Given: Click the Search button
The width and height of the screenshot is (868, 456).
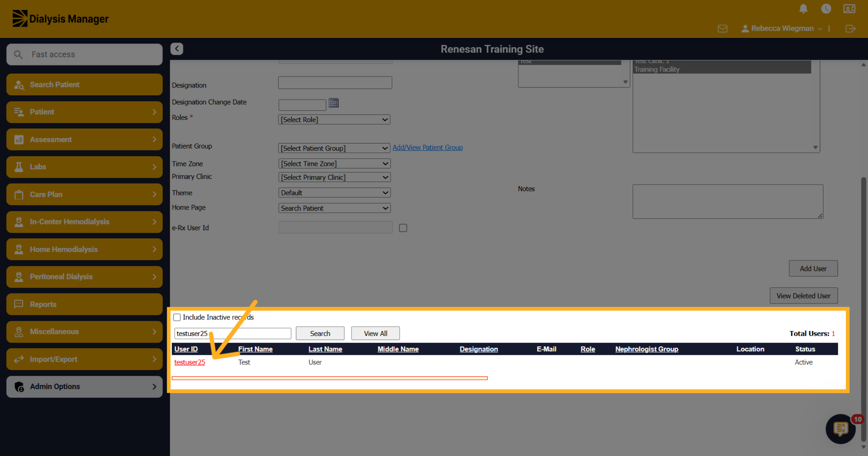Looking at the screenshot, I should point(320,334).
